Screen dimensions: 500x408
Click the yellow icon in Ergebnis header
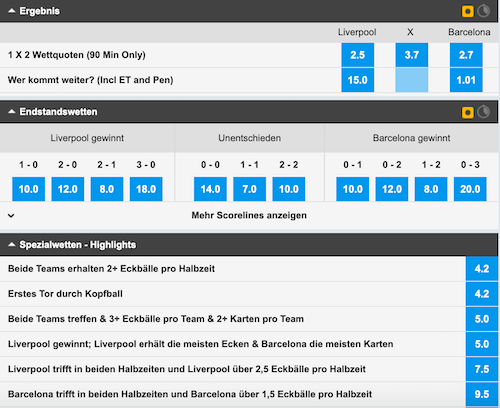coord(468,11)
